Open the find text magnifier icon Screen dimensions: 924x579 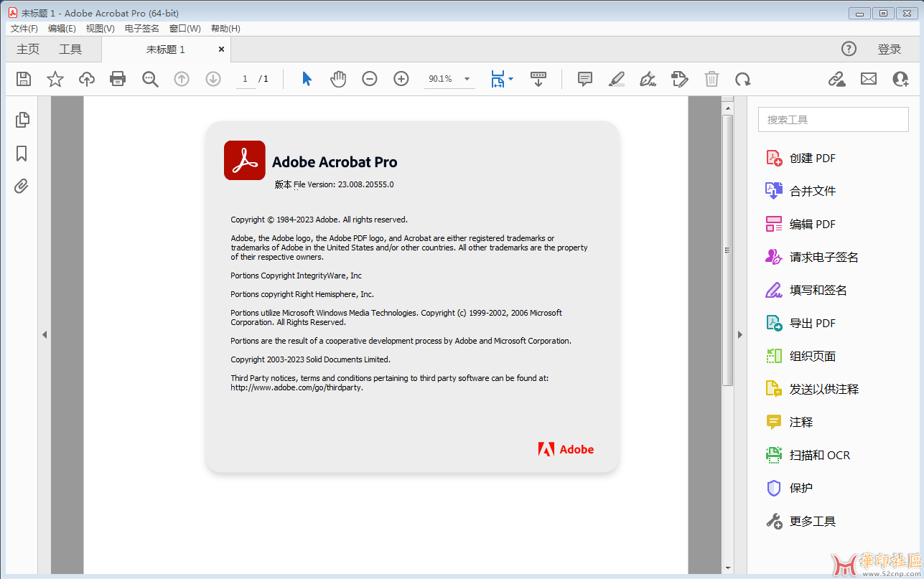[150, 79]
